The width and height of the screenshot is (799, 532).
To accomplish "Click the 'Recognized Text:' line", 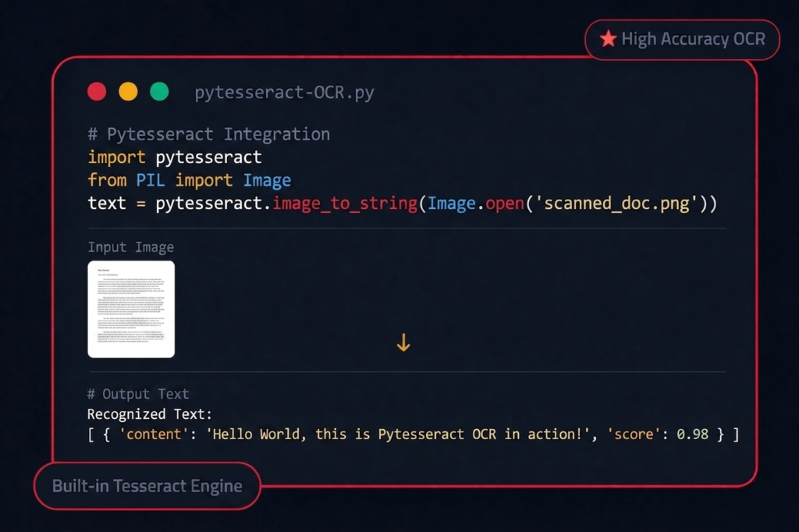I will [x=149, y=413].
